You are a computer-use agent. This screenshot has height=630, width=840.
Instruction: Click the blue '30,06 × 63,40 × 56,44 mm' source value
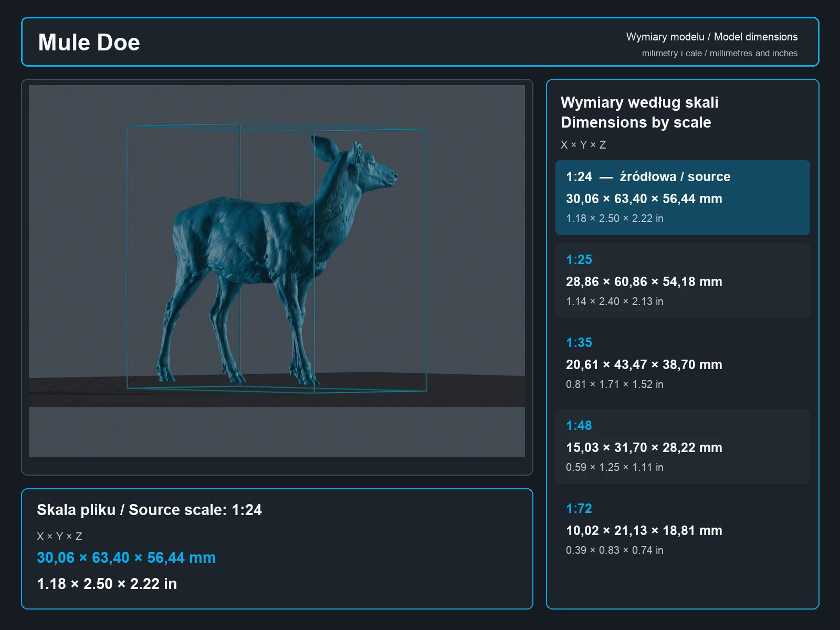tap(126, 558)
